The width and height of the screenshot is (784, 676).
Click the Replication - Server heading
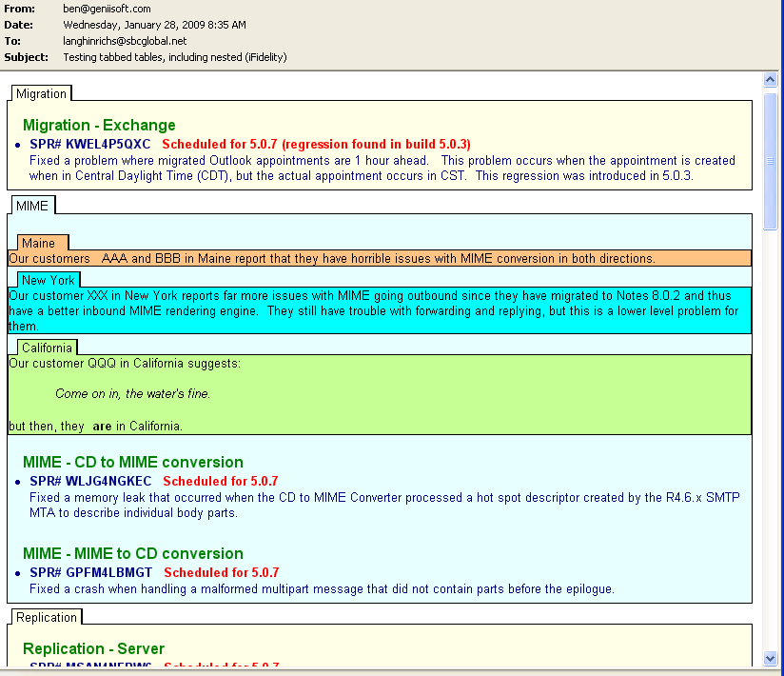pos(93,648)
